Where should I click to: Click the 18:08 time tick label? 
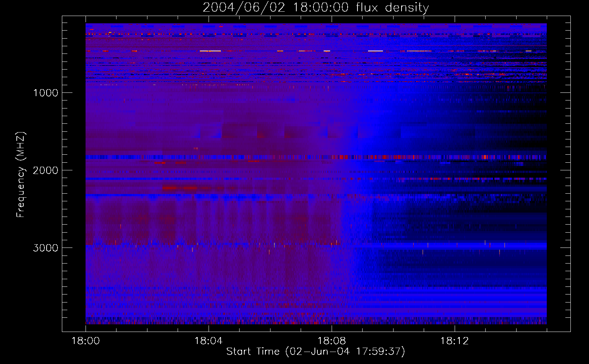(332, 341)
